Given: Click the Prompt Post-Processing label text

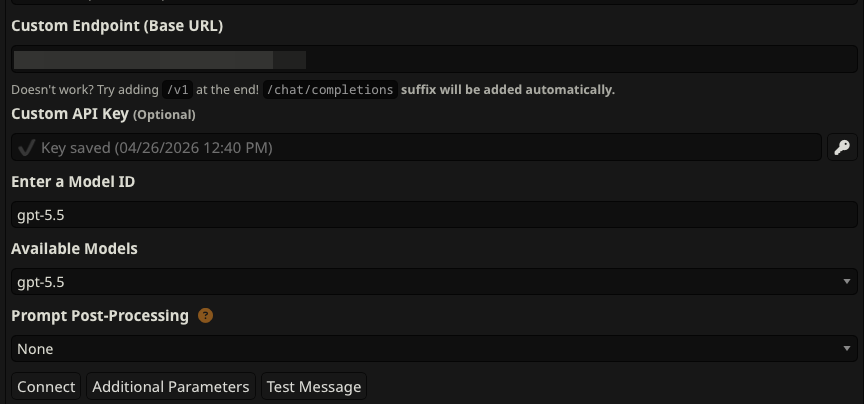Looking at the screenshot, I should 100,316.
